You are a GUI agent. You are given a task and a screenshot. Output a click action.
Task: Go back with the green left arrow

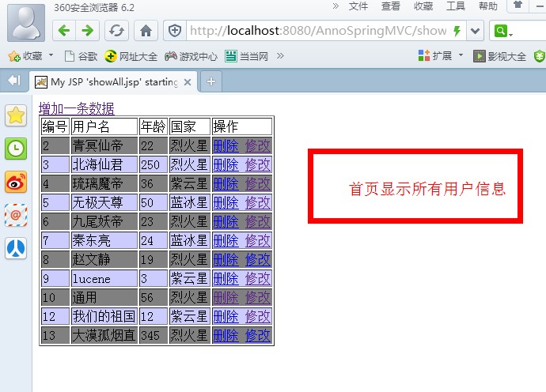click(64, 31)
